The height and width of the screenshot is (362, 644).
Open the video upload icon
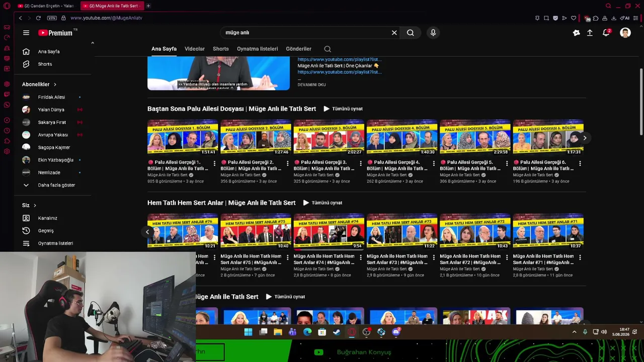tap(590, 33)
